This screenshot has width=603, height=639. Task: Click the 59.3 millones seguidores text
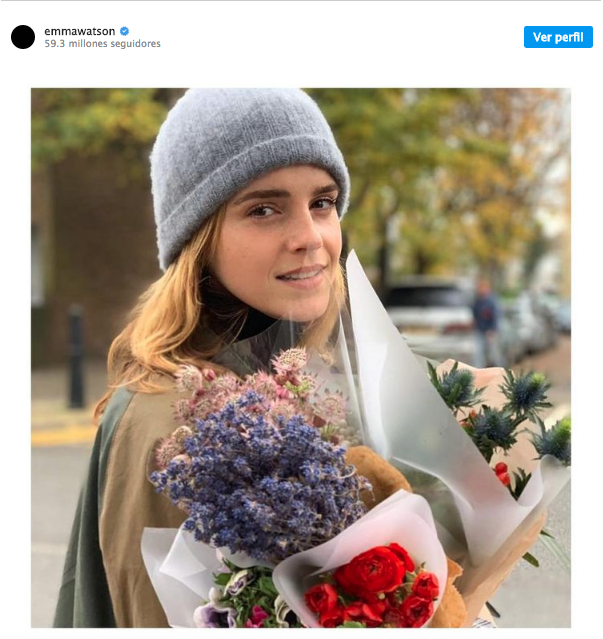pos(102,44)
